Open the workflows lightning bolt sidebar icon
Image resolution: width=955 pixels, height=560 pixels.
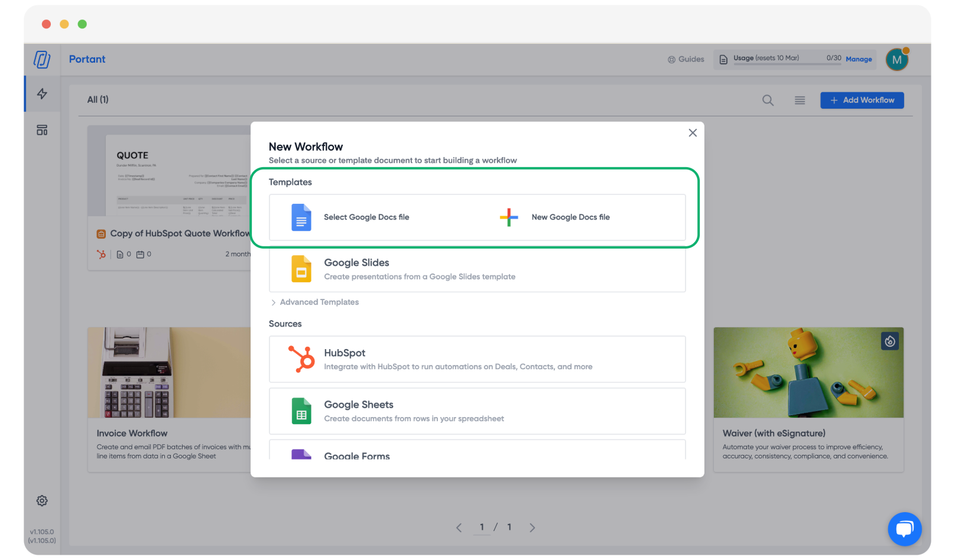[42, 94]
